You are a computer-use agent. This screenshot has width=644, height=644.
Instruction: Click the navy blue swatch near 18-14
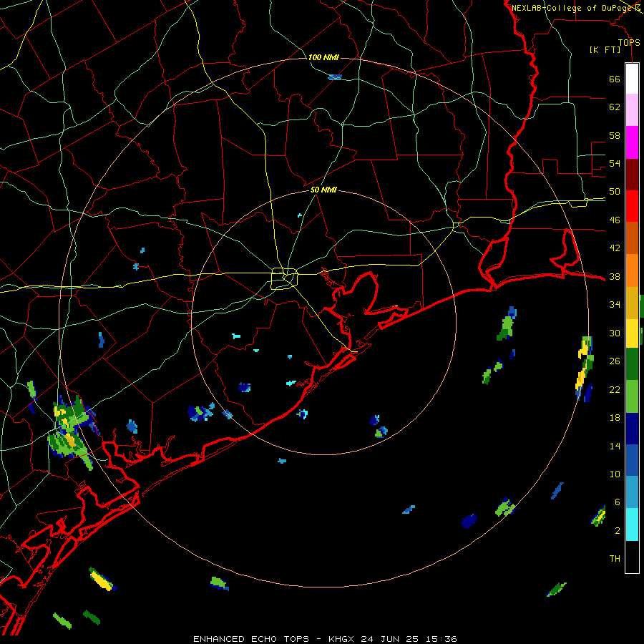click(632, 429)
